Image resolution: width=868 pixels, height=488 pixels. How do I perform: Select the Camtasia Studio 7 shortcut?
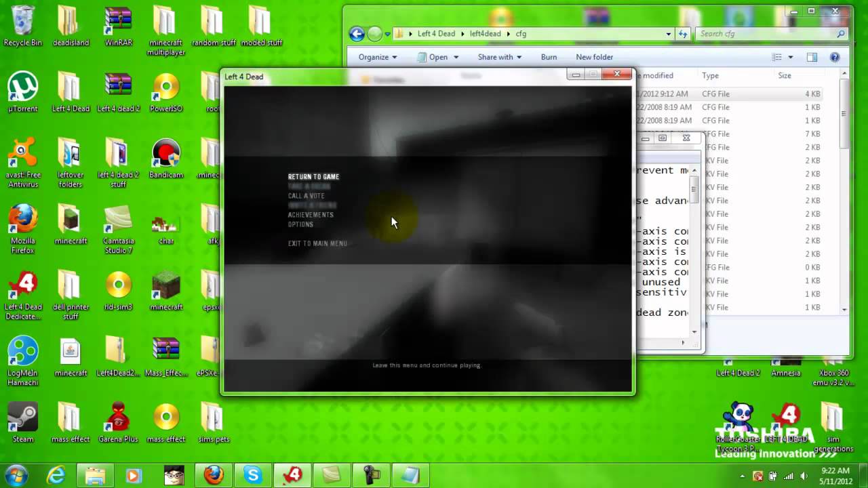[118, 229]
